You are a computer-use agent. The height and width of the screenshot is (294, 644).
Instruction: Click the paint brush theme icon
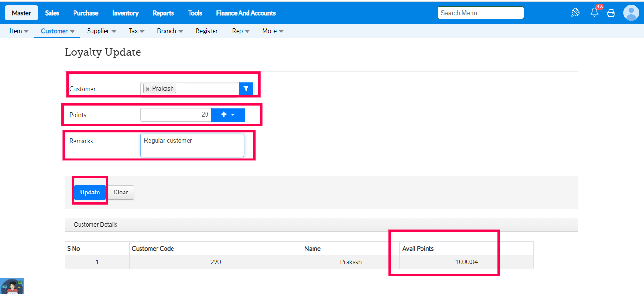click(575, 13)
